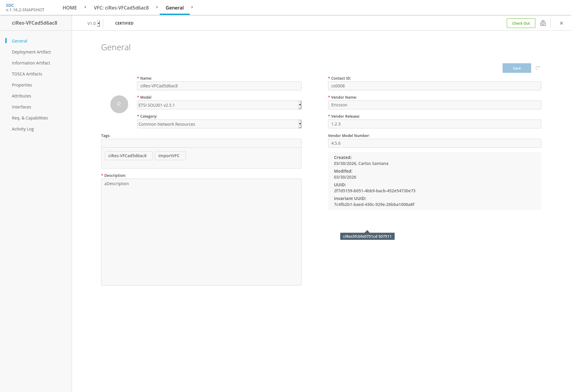Select Req. & Capabilities menu item
This screenshot has height=392, width=571.
pyautogui.click(x=30, y=118)
